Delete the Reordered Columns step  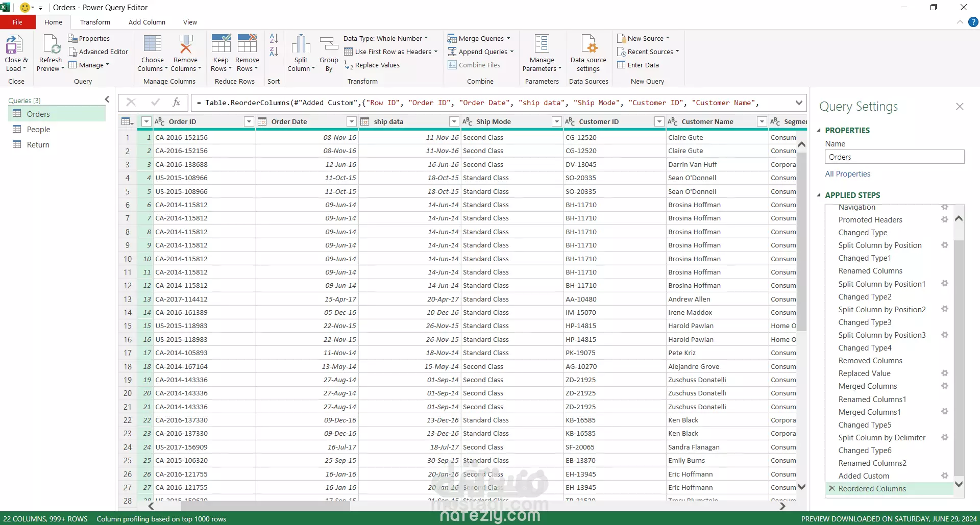coord(831,488)
